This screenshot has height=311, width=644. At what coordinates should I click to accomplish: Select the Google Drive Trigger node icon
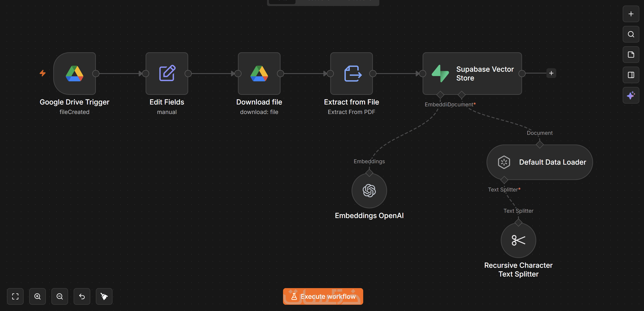click(75, 74)
